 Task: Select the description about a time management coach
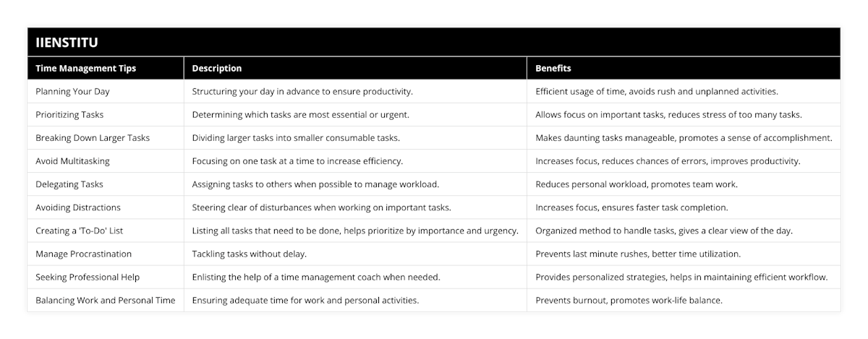pyautogui.click(x=316, y=277)
